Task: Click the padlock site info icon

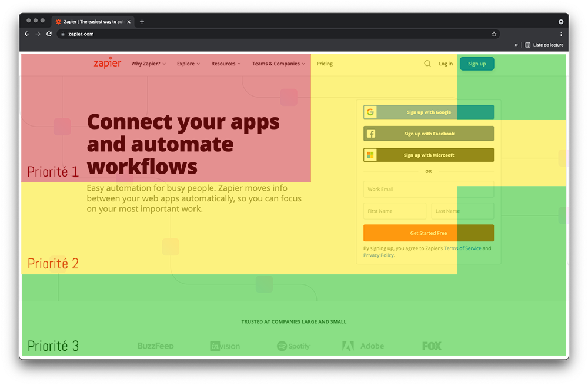Action: click(63, 34)
